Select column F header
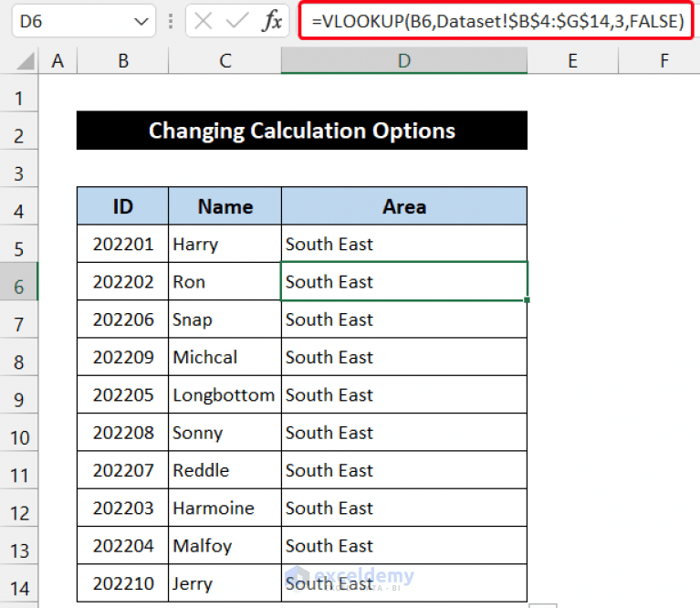This screenshot has width=700, height=608. (x=659, y=61)
